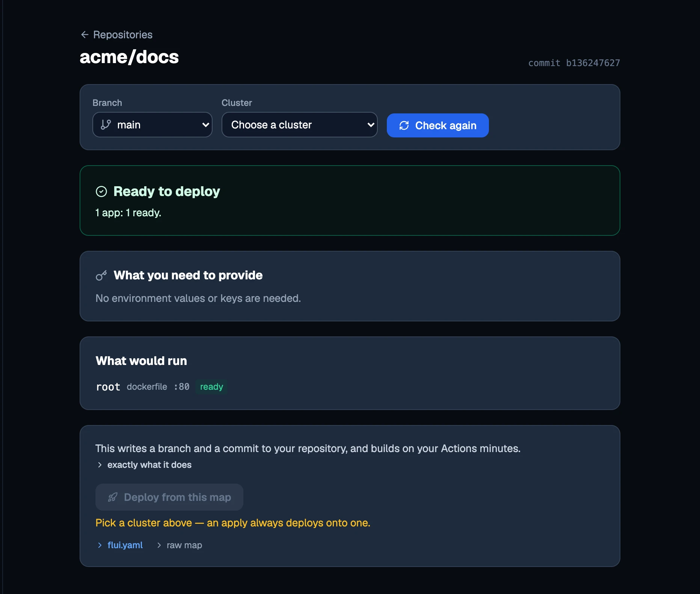Click the Check again button
This screenshot has height=594, width=700.
pos(438,125)
